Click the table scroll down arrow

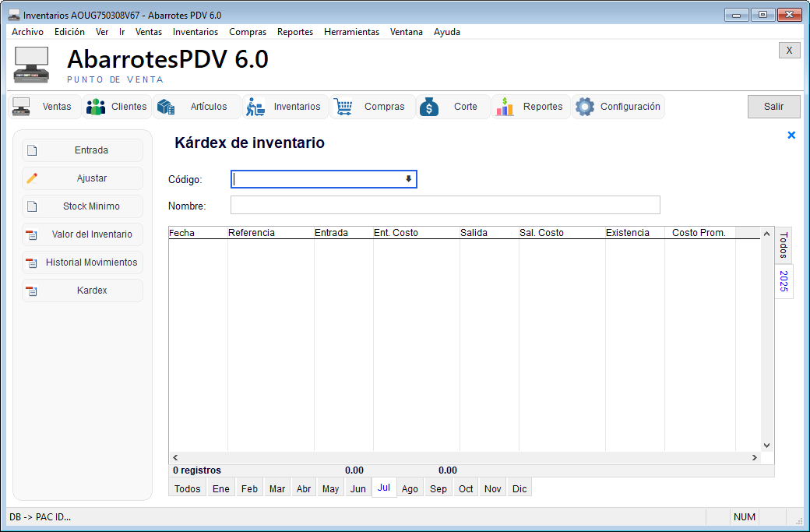[766, 446]
